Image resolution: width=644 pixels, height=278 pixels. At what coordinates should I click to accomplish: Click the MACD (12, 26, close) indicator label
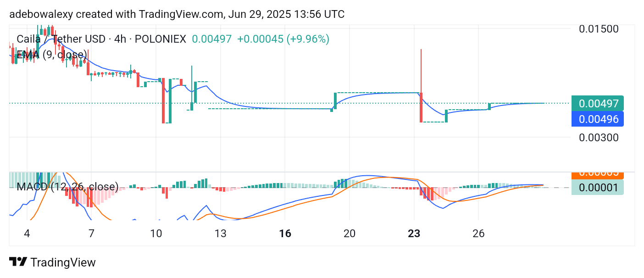(67, 187)
